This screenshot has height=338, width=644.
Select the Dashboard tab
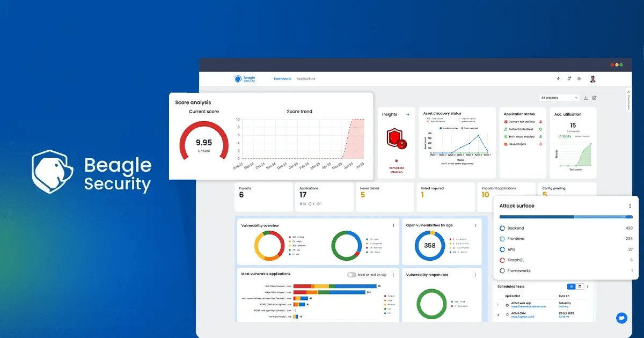coord(282,79)
